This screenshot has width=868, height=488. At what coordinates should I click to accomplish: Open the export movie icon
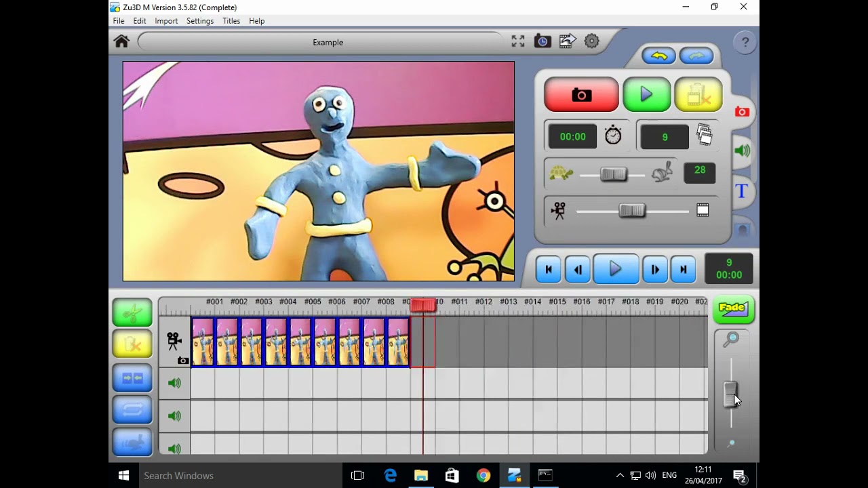click(x=568, y=41)
